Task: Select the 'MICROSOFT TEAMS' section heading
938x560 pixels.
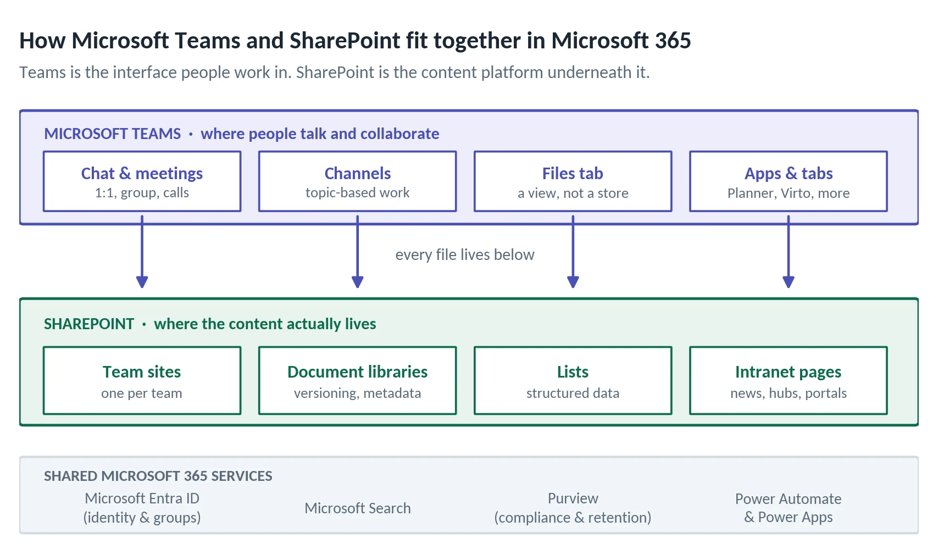Action: click(113, 134)
